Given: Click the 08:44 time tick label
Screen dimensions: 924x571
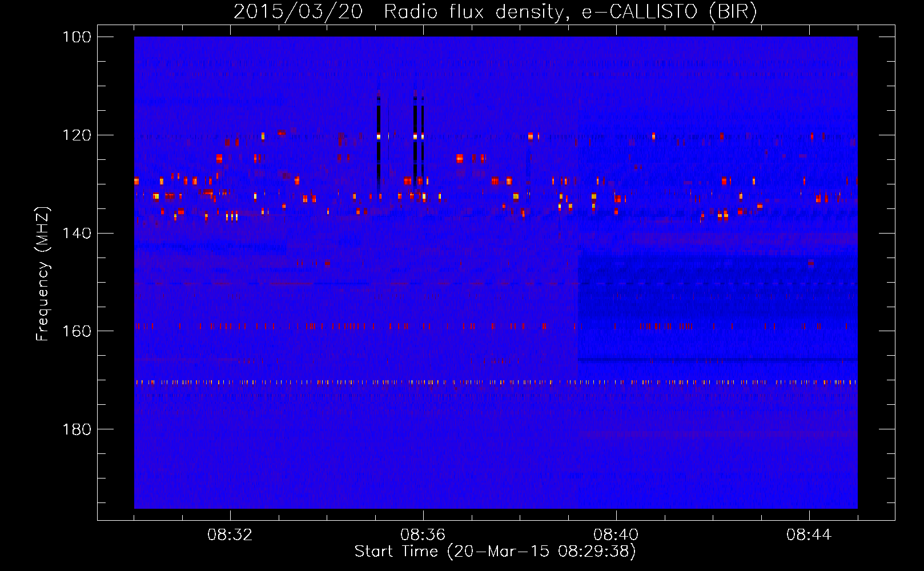Looking at the screenshot, I should (x=809, y=535).
